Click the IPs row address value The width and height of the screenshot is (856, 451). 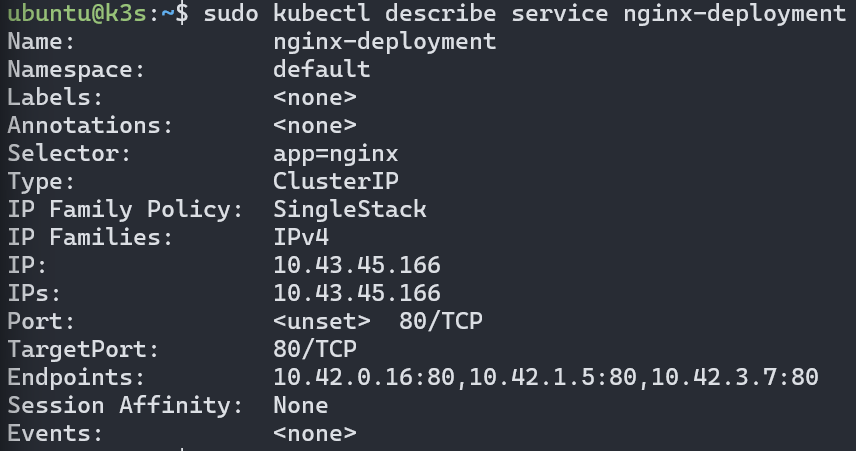pyautogui.click(x=356, y=294)
